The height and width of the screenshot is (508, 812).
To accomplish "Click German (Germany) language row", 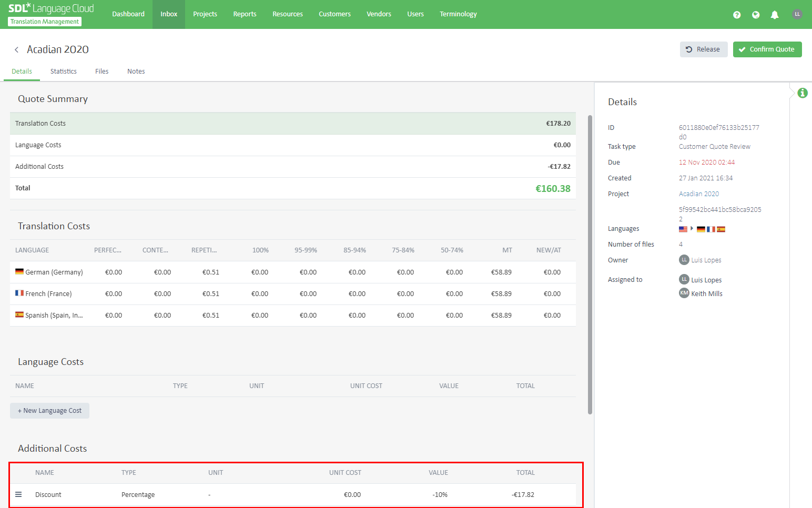I will pyautogui.click(x=293, y=272).
